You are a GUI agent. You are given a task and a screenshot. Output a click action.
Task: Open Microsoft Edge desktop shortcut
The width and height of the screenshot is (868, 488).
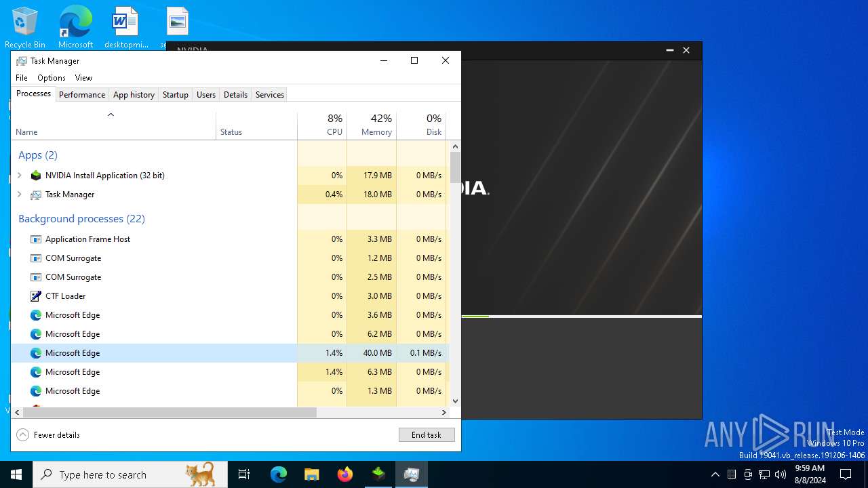pos(75,27)
